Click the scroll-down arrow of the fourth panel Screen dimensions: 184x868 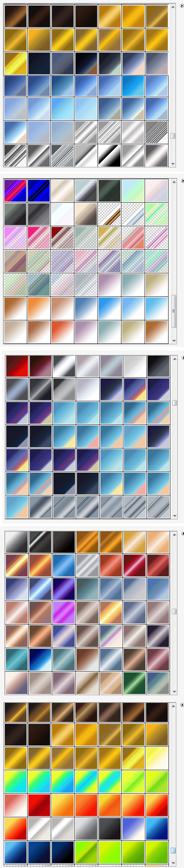[x=174, y=692]
